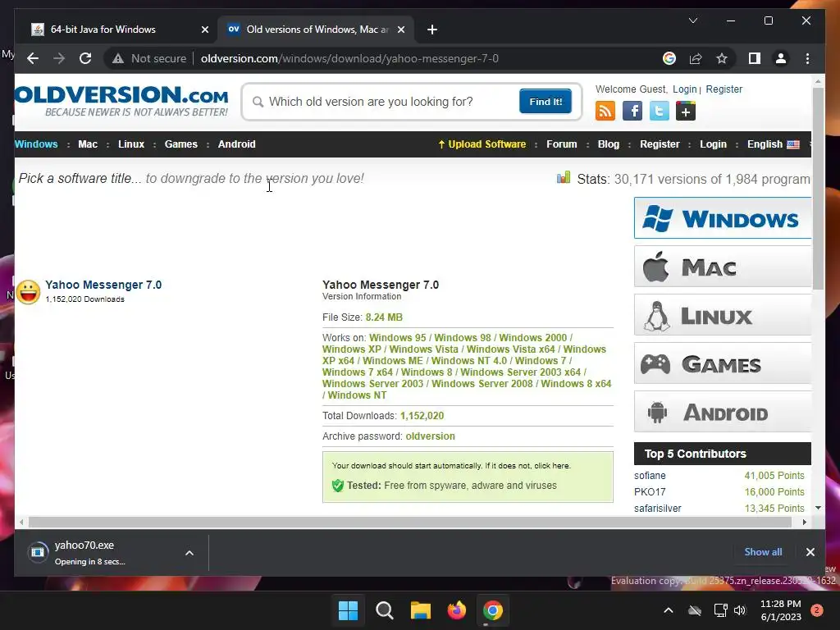Click the Login link beside Welcome Guest
This screenshot has width=840, height=630.
[685, 89]
